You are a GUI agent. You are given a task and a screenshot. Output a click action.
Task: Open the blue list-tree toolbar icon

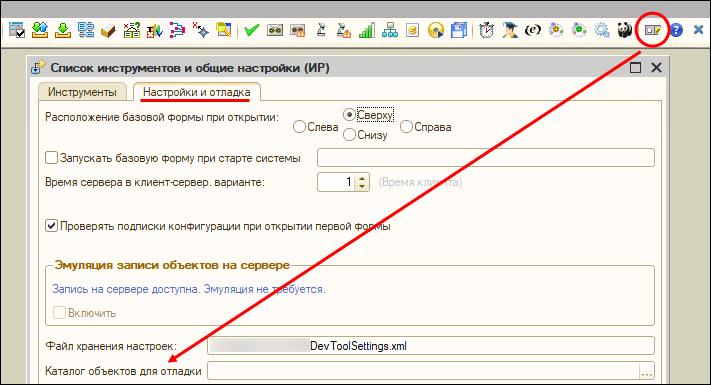click(x=86, y=30)
